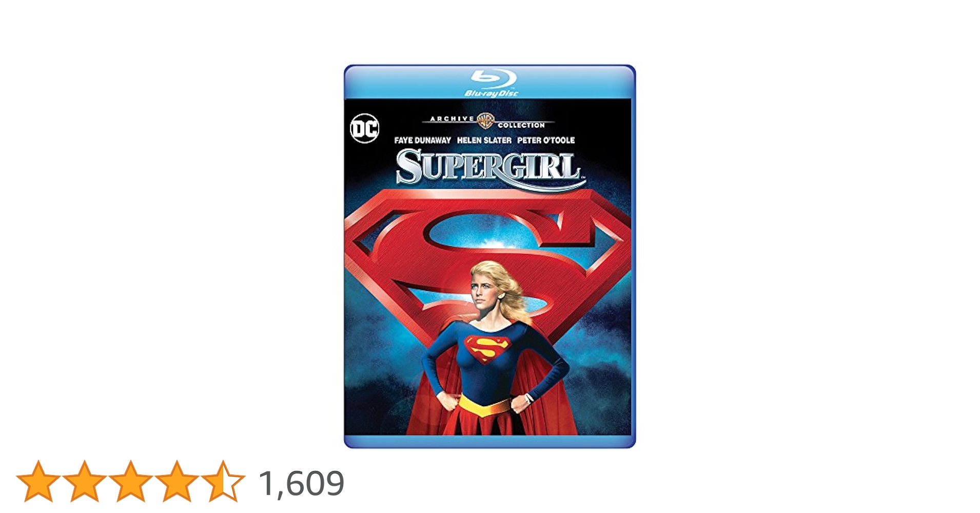980x513 pixels.
Task: Select the first rating star
Action: click(38, 481)
